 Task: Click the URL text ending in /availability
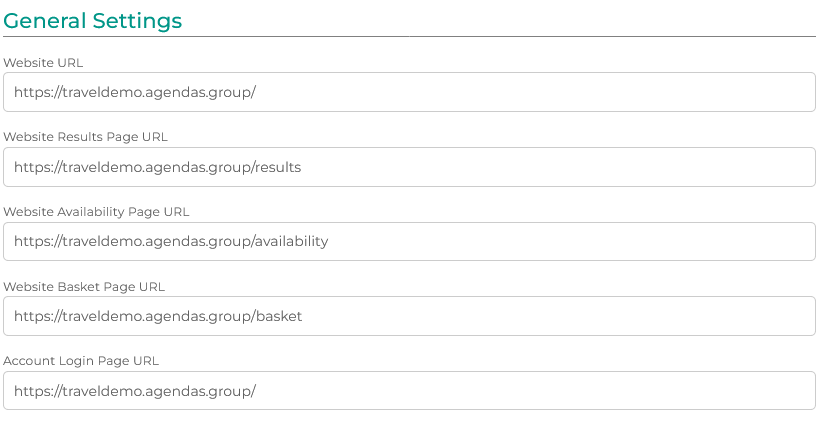pyautogui.click(x=171, y=241)
